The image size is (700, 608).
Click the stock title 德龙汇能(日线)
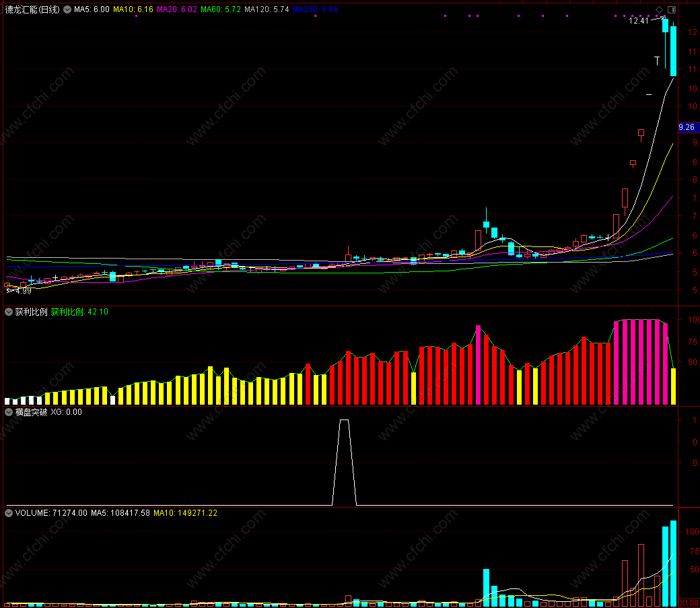click(32, 9)
